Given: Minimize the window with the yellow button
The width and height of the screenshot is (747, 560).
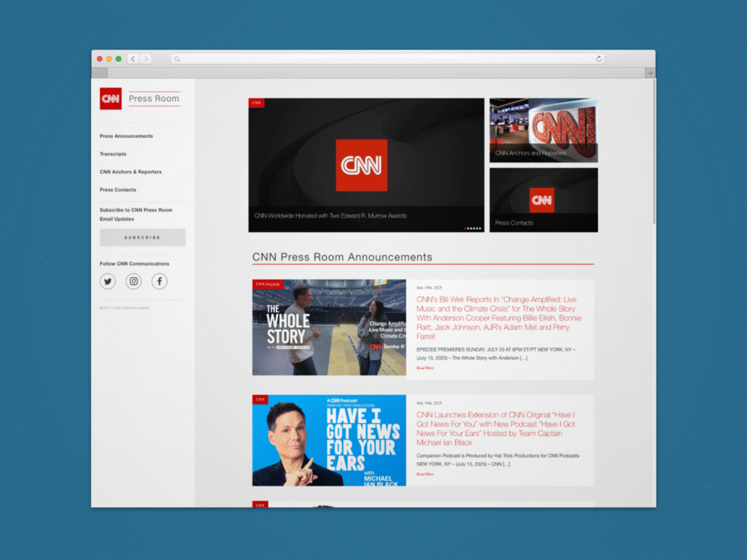Looking at the screenshot, I should pos(109,59).
